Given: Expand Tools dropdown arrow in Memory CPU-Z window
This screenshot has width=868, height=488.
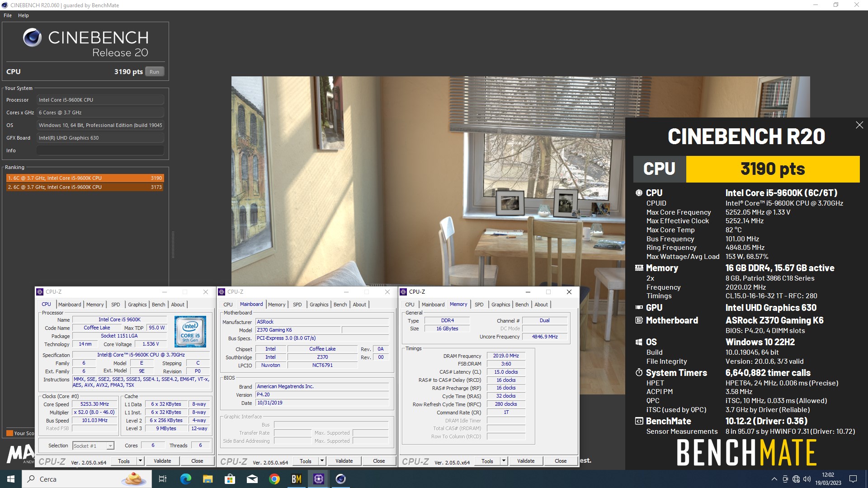Looking at the screenshot, I should (504, 461).
